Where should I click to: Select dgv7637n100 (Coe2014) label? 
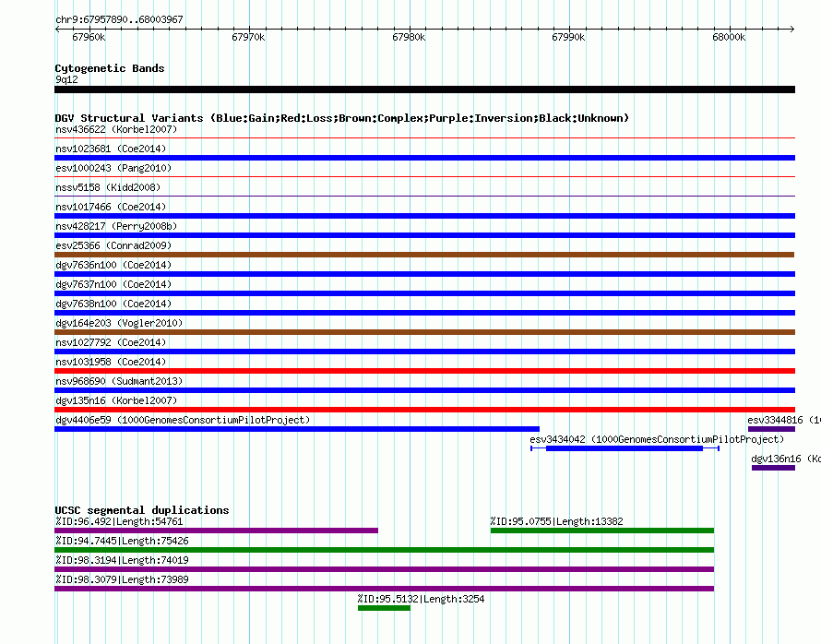click(113, 284)
